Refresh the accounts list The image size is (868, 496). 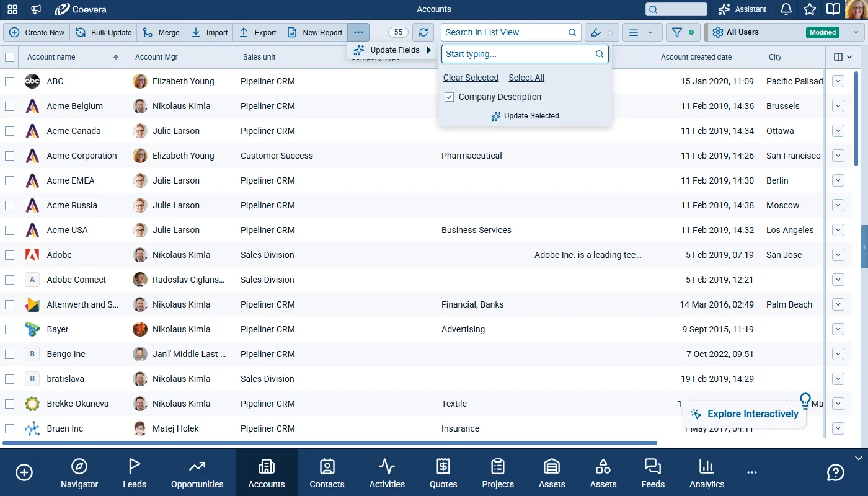click(423, 32)
